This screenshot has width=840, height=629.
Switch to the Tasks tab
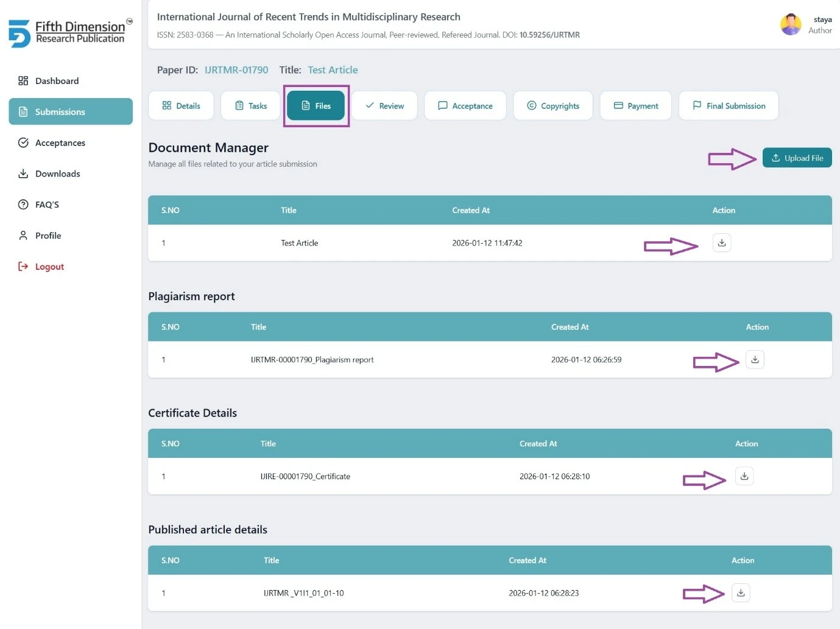point(250,106)
